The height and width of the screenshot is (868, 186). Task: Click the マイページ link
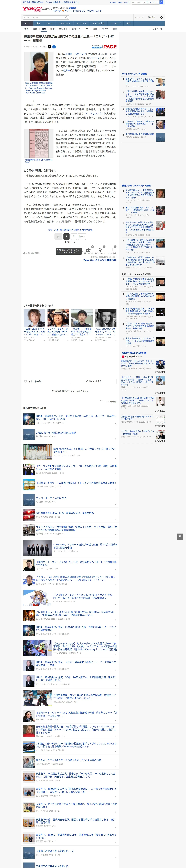click(139, 17)
